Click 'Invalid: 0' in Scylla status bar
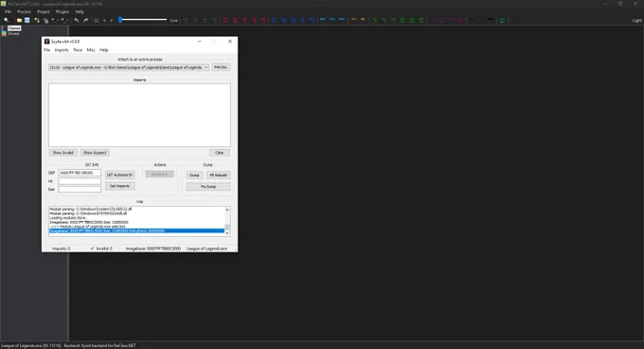644x349 pixels. tap(104, 248)
